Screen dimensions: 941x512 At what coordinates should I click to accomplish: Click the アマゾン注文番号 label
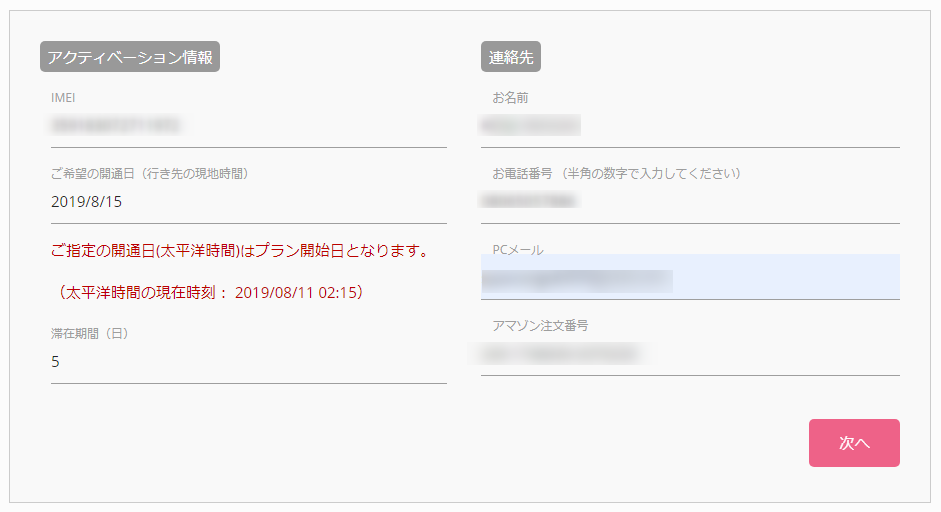pos(540,326)
